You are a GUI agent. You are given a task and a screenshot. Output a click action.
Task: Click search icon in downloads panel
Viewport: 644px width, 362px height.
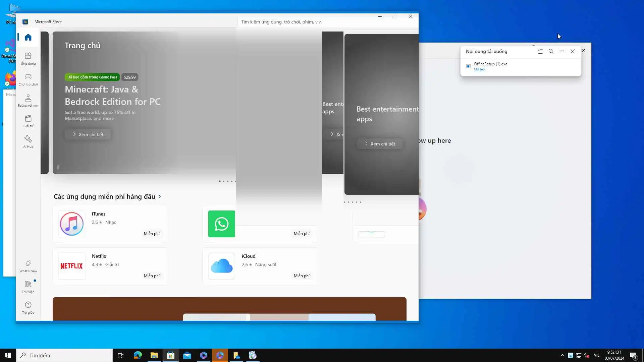pos(551,51)
